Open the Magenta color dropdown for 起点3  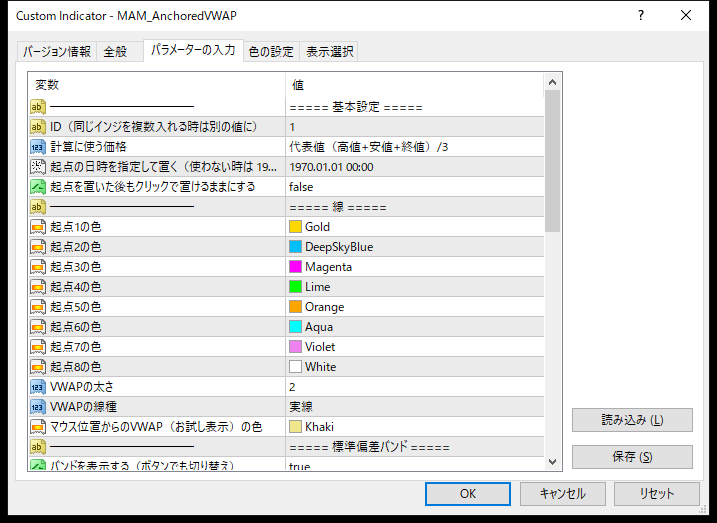(415, 267)
